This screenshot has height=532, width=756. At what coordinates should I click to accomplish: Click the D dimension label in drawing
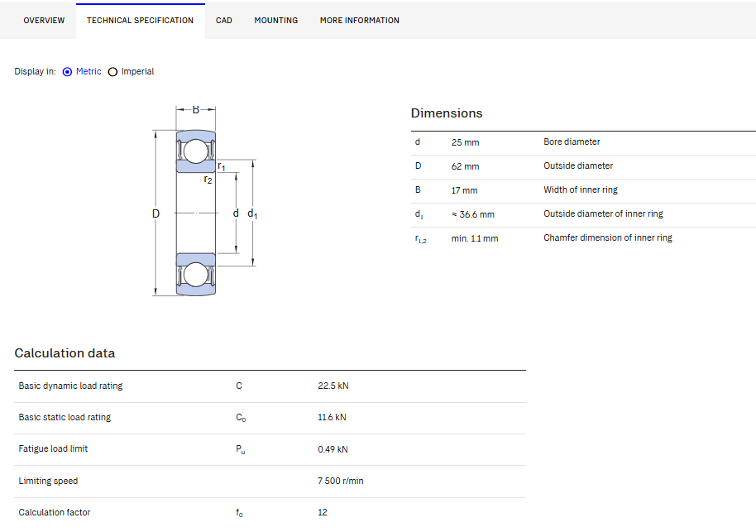point(156,213)
